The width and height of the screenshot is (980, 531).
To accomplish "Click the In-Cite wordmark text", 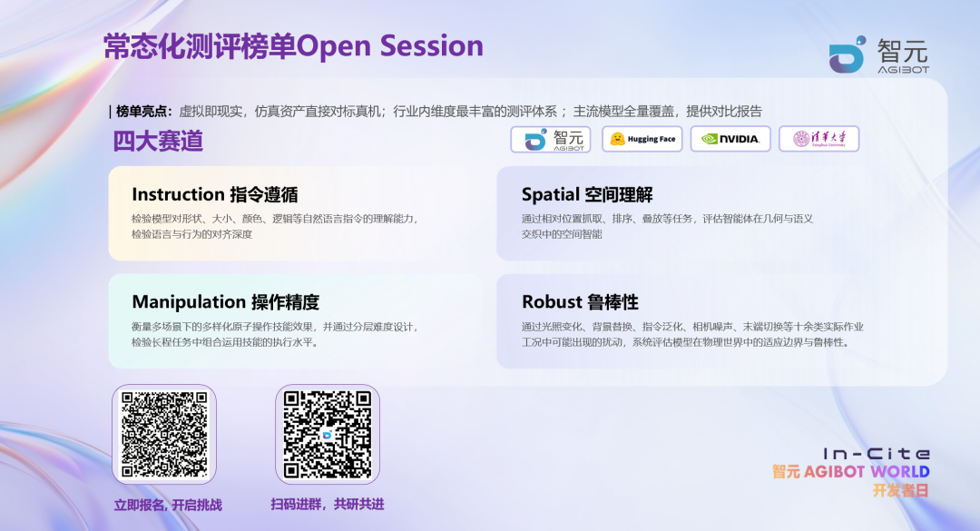I will tap(877, 454).
